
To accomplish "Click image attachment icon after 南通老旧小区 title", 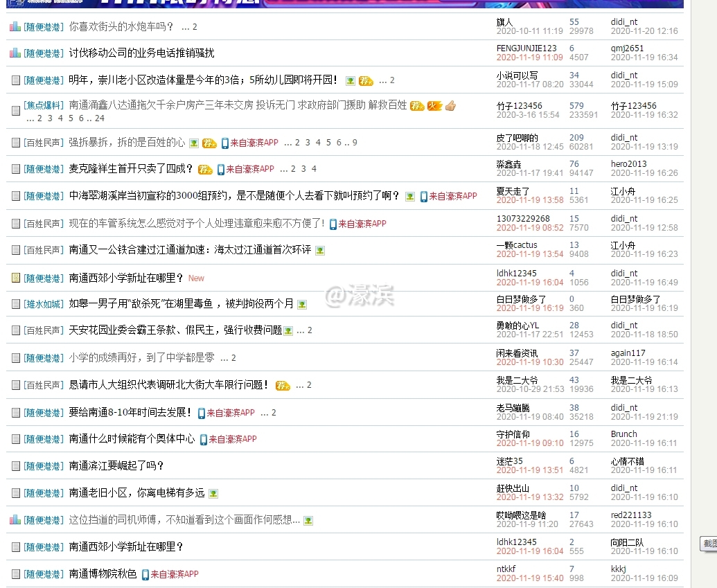I will click(x=213, y=493).
